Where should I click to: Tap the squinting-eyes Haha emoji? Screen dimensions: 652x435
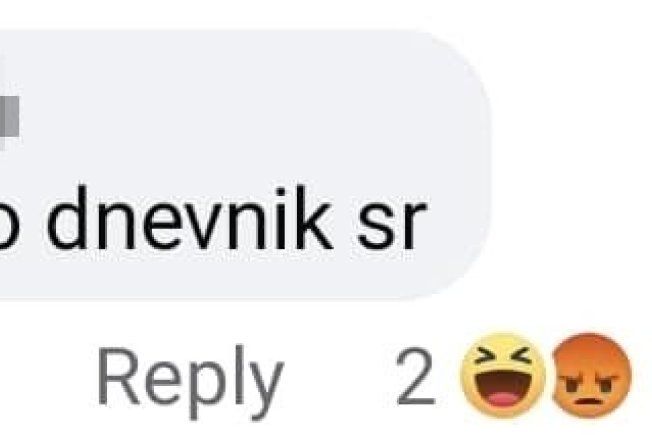(502, 376)
